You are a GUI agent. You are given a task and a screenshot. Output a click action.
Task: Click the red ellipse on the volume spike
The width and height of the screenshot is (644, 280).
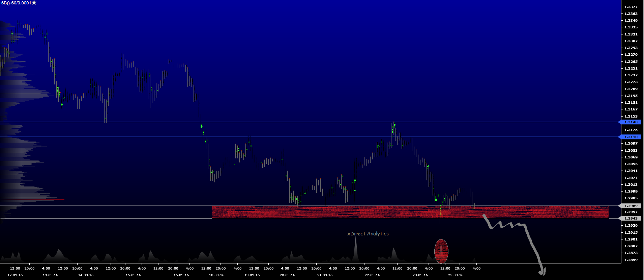point(441,251)
